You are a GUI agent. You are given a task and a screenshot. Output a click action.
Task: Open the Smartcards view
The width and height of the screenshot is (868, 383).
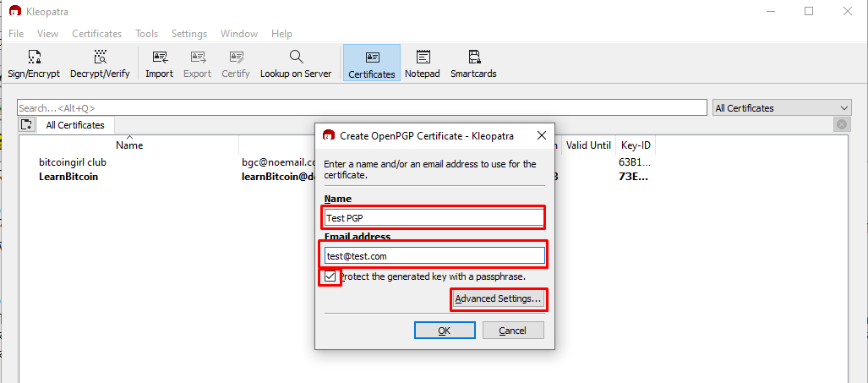[x=473, y=63]
